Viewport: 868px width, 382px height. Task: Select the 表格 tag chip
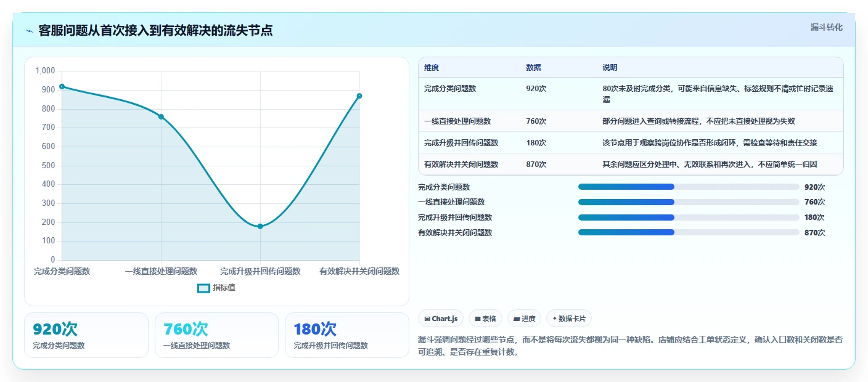[x=486, y=319]
